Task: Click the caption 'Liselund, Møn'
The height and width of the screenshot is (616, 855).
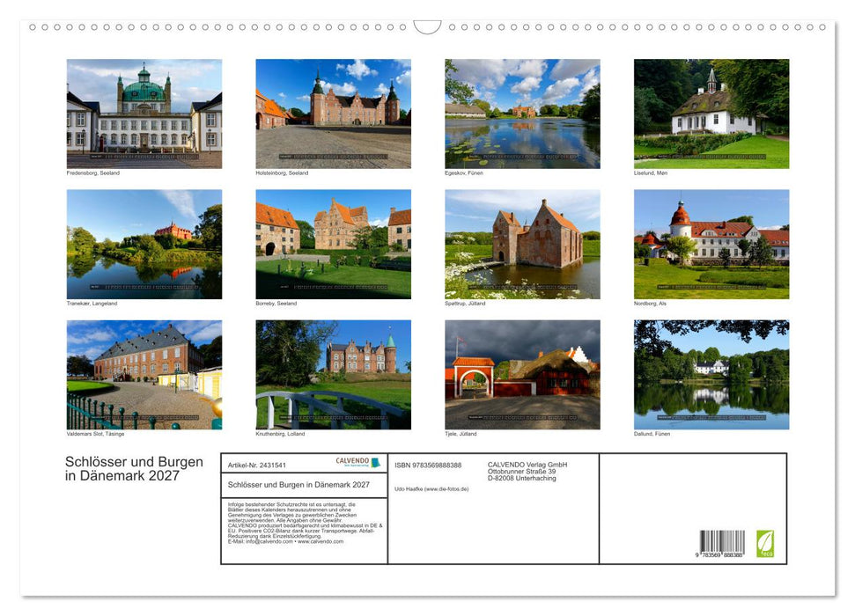Action: [651, 172]
